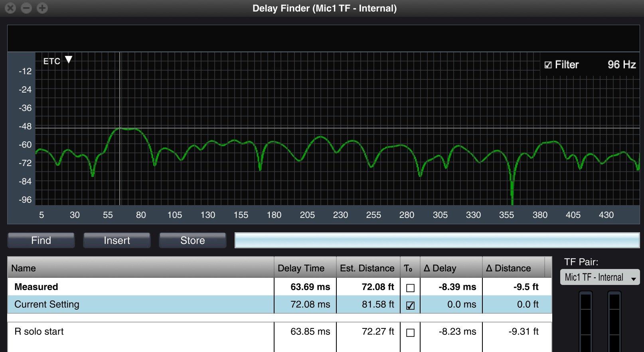The width and height of the screenshot is (644, 352).
Task: Click the Δ Delay column header
Action: [451, 268]
